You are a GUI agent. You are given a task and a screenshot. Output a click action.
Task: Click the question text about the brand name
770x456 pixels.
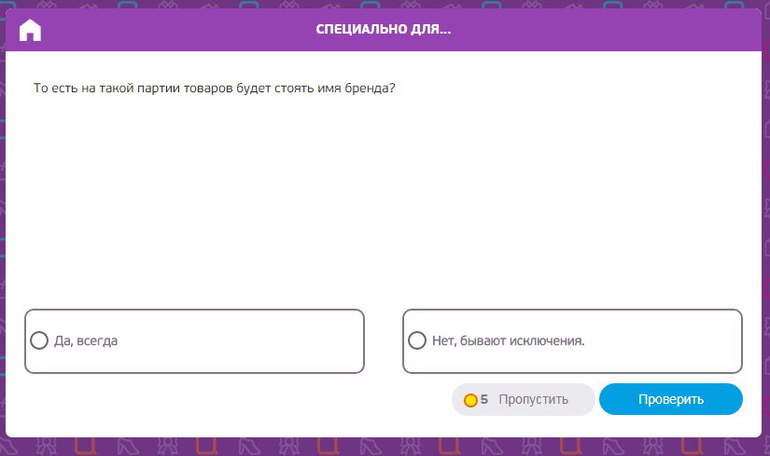[214, 88]
